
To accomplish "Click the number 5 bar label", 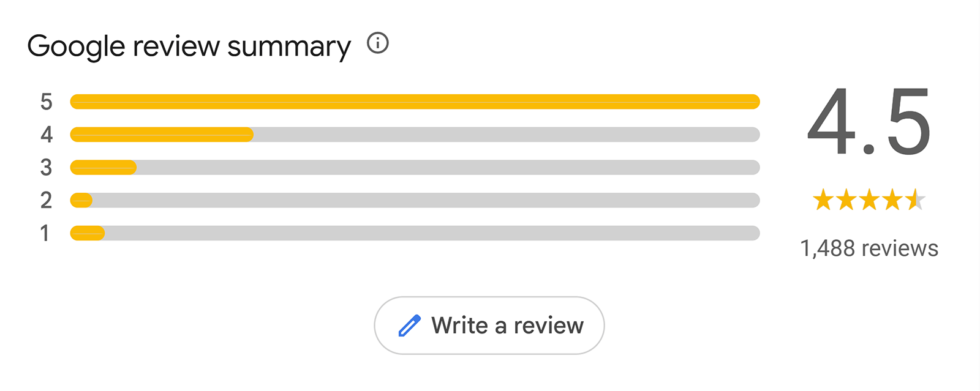I will pyautogui.click(x=46, y=102).
